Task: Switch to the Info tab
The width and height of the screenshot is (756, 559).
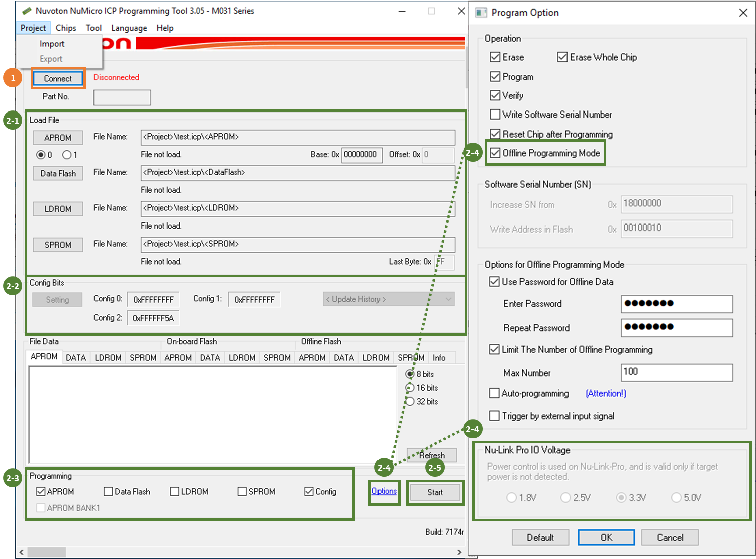Action: pyautogui.click(x=439, y=358)
